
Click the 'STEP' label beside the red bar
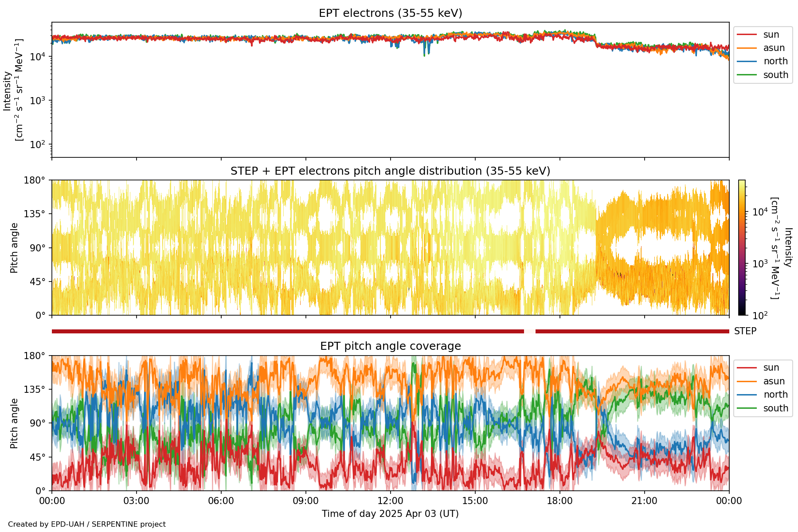point(745,331)
